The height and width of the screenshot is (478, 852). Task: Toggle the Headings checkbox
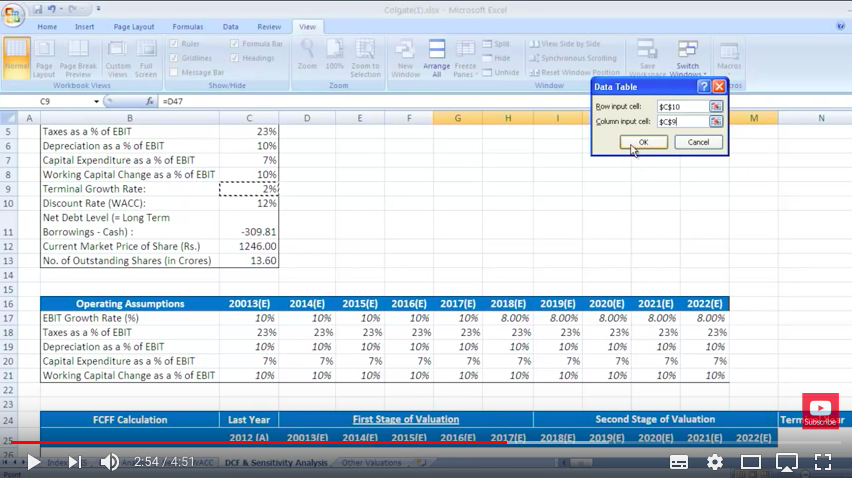pyautogui.click(x=235, y=58)
